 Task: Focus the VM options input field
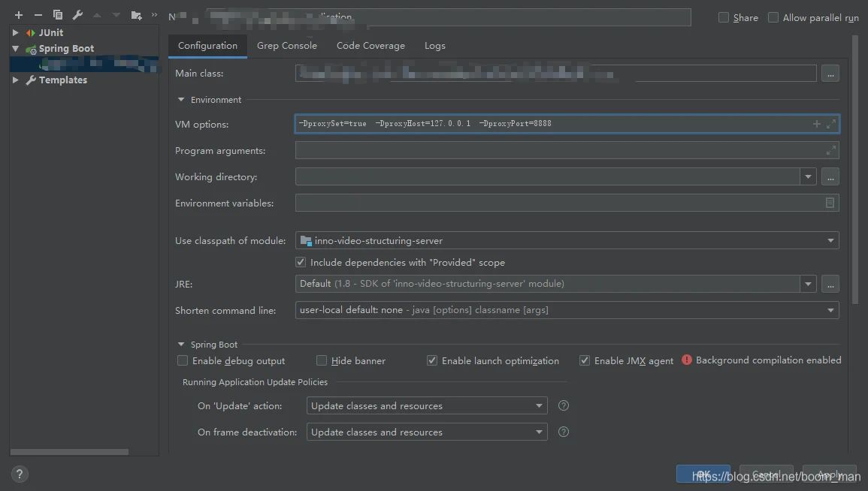pyautogui.click(x=567, y=124)
